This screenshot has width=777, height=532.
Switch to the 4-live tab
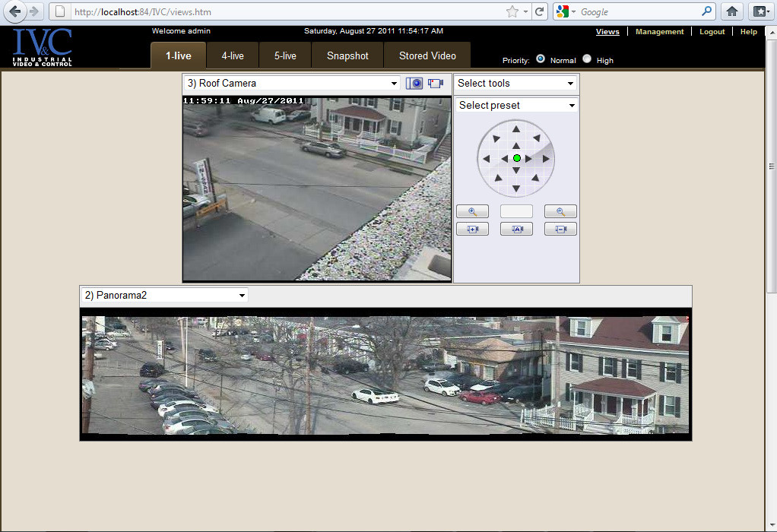232,55
